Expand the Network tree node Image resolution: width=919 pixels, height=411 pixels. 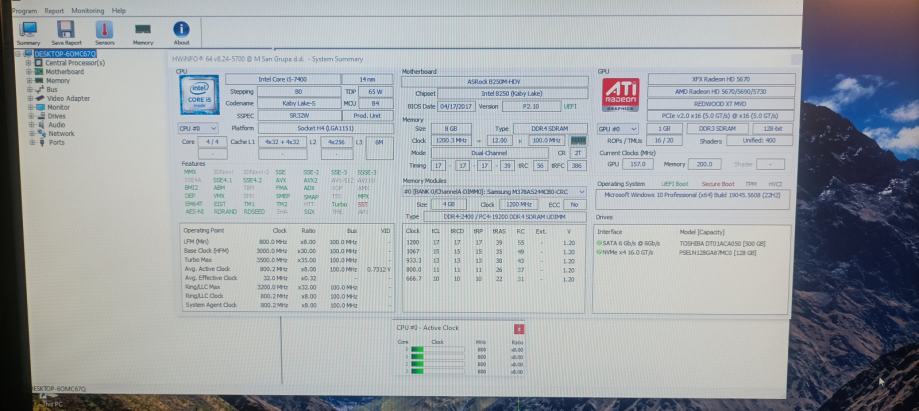coord(32,134)
